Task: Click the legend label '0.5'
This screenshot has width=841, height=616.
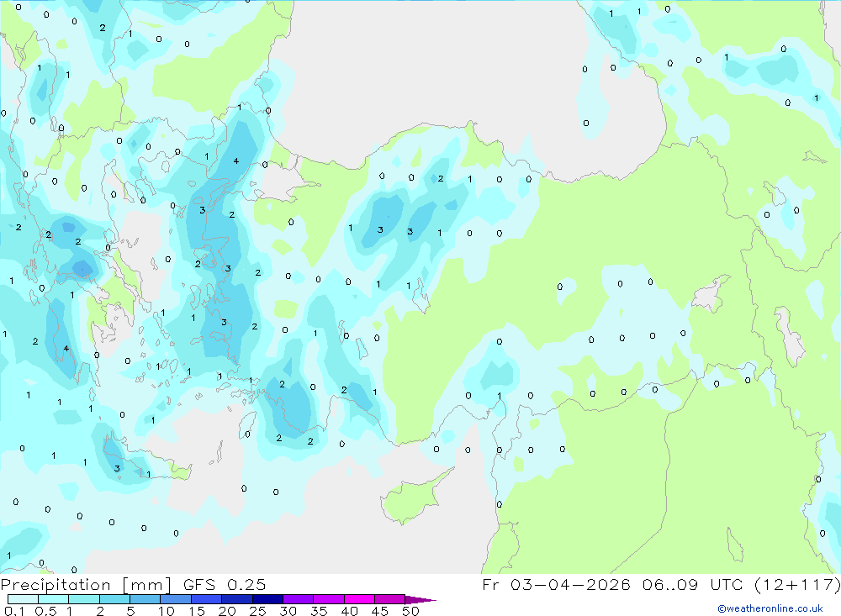Action: pos(45,611)
